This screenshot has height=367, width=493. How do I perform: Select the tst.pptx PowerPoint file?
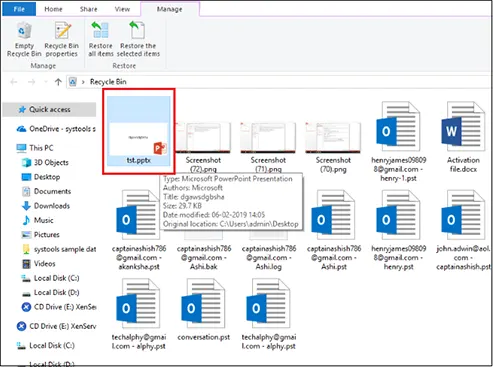tap(139, 131)
